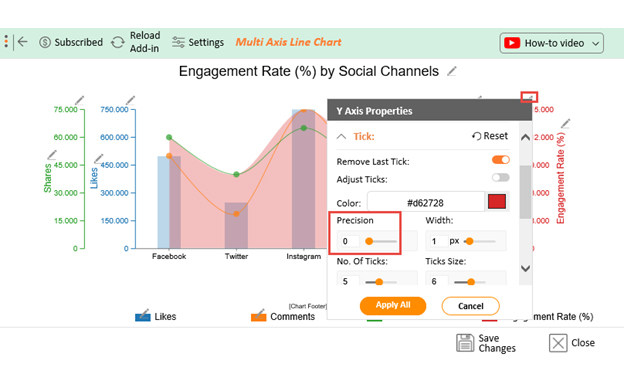Click pencil icon above Shares axis

[80, 100]
